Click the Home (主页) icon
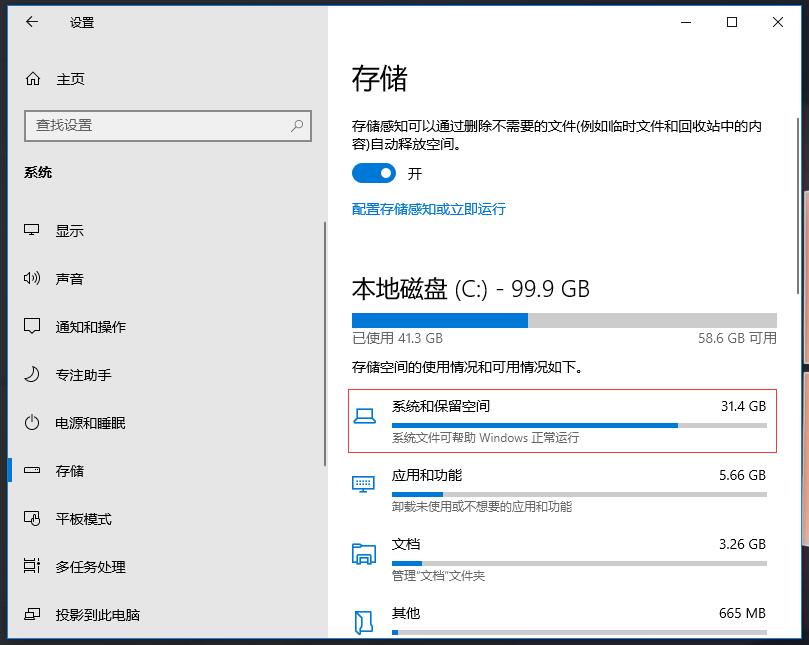The width and height of the screenshot is (809, 645). pos(33,79)
